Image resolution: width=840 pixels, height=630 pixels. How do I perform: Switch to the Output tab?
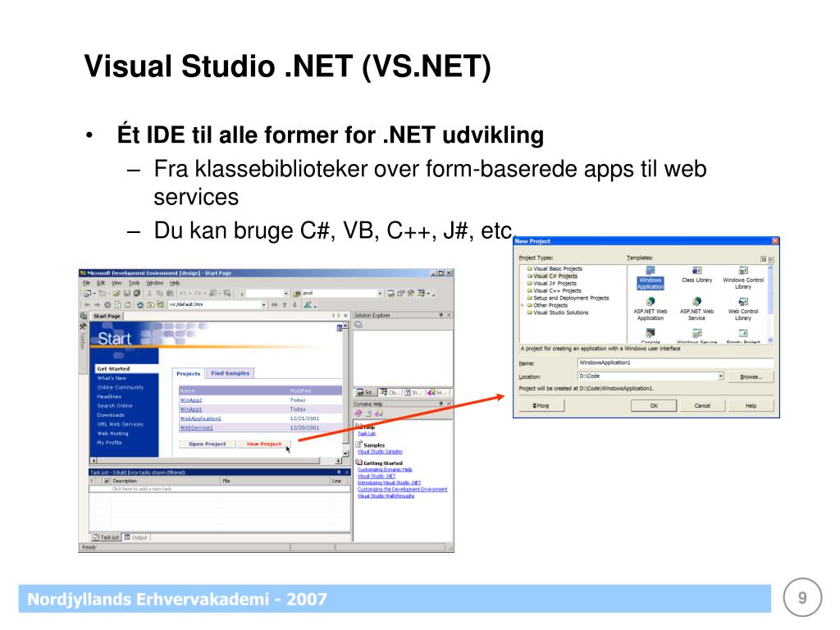(136, 537)
